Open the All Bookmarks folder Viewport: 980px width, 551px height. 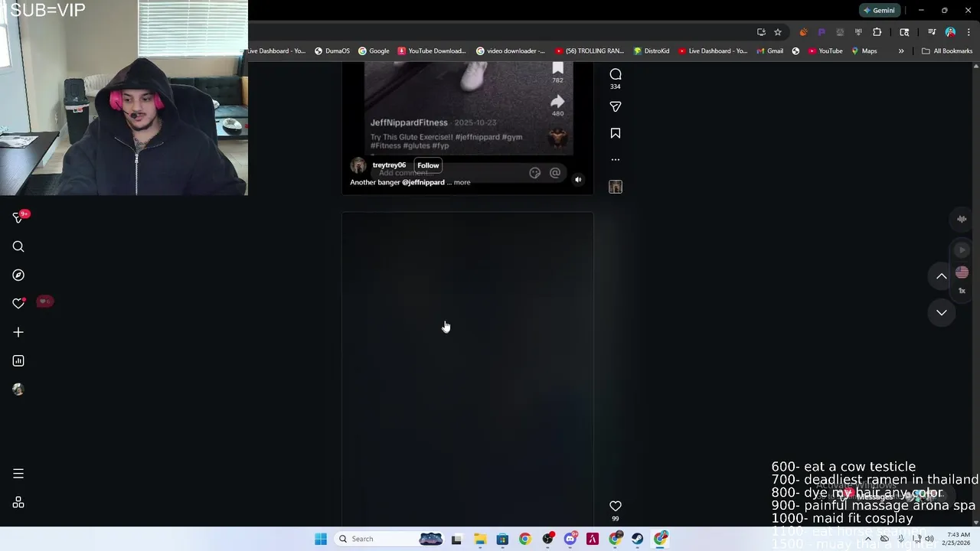point(947,51)
